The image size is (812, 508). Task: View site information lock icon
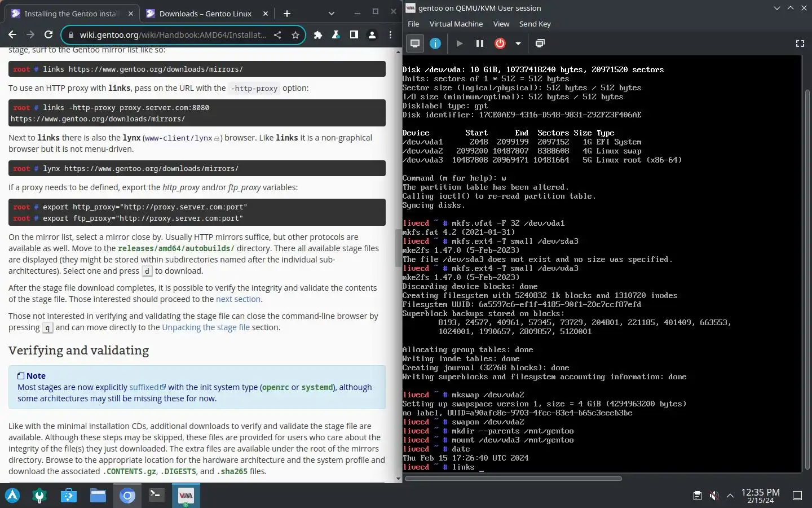pos(70,35)
